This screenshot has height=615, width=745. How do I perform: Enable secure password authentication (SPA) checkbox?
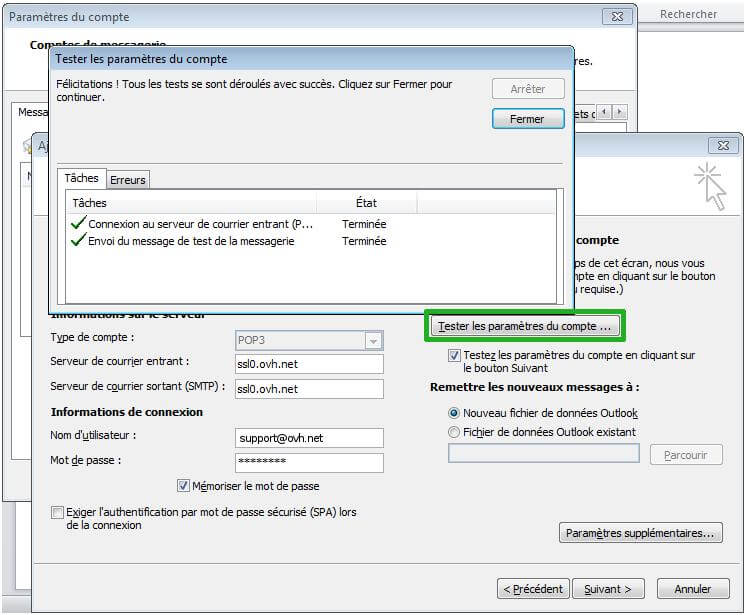click(57, 512)
